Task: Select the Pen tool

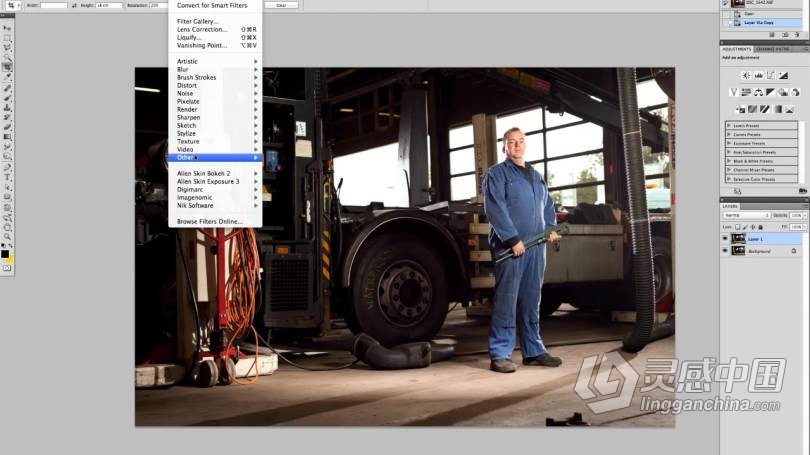Action: point(7,168)
